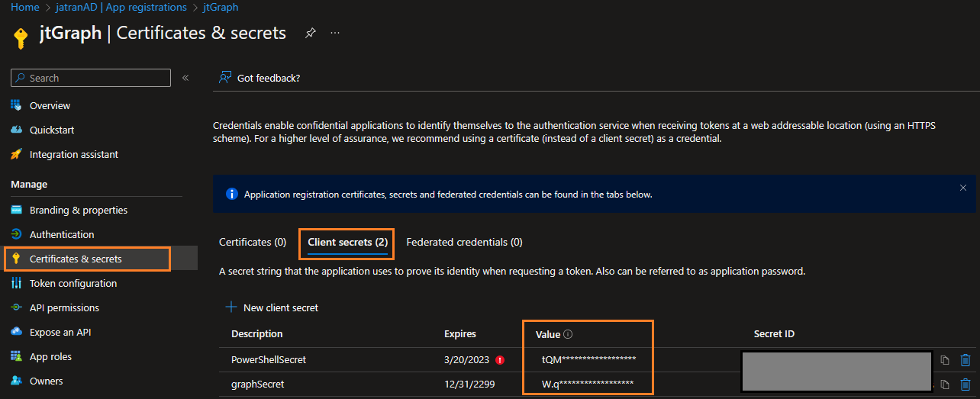Open Quickstart in the sidebar
This screenshot has height=399, width=980.
pos(52,130)
